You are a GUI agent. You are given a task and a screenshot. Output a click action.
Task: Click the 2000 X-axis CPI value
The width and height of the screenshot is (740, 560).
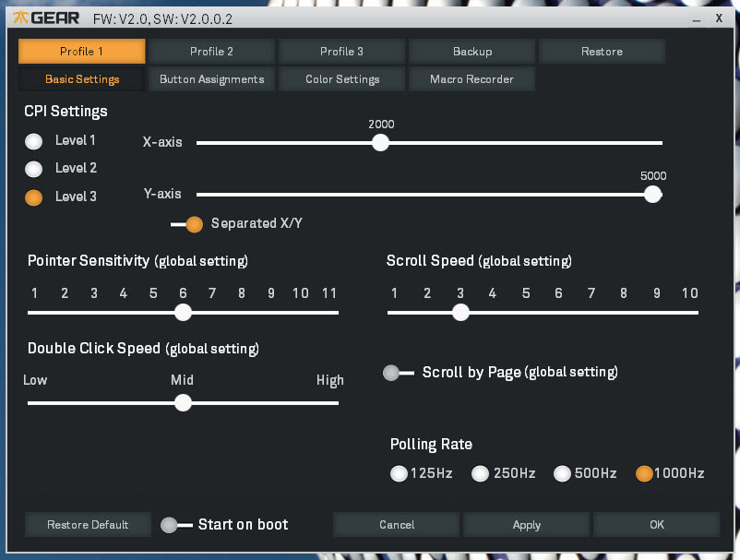[381, 124]
